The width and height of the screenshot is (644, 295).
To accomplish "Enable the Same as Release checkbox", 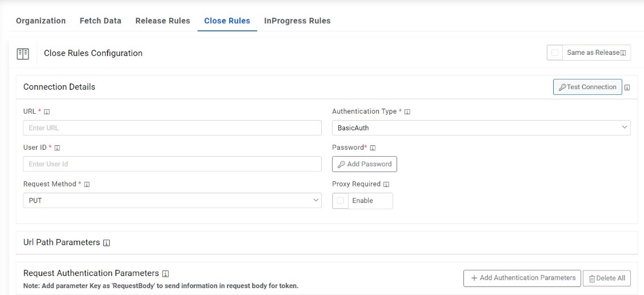I will click(x=555, y=53).
